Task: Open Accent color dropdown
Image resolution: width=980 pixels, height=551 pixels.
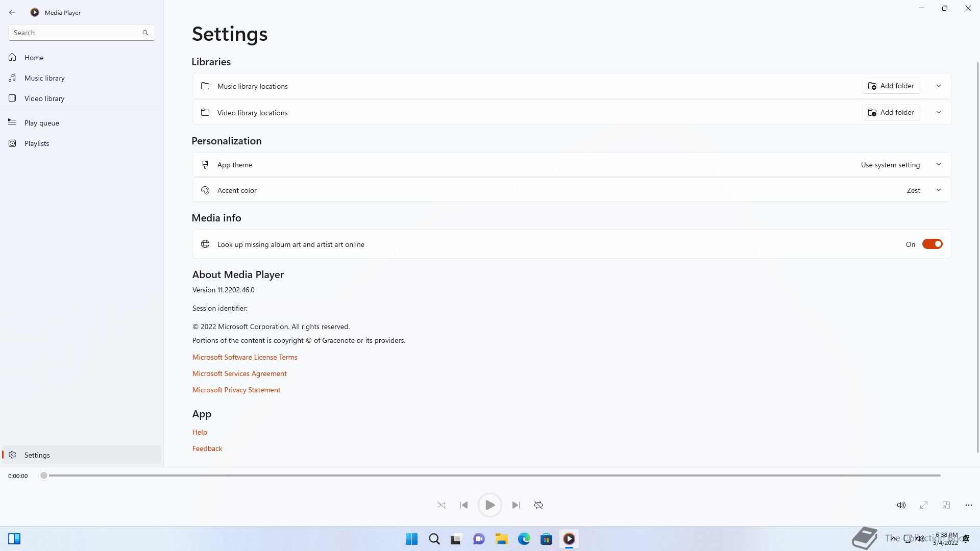Action: click(571, 190)
